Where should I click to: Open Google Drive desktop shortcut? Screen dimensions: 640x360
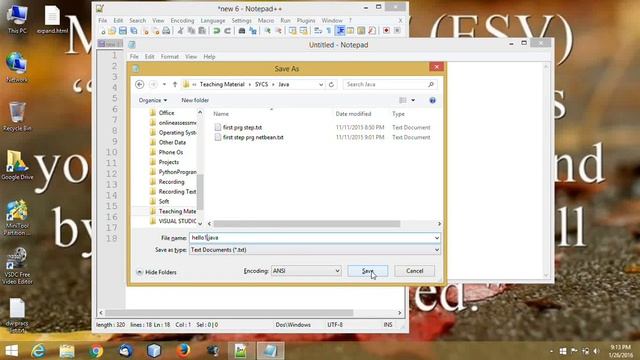point(17,165)
